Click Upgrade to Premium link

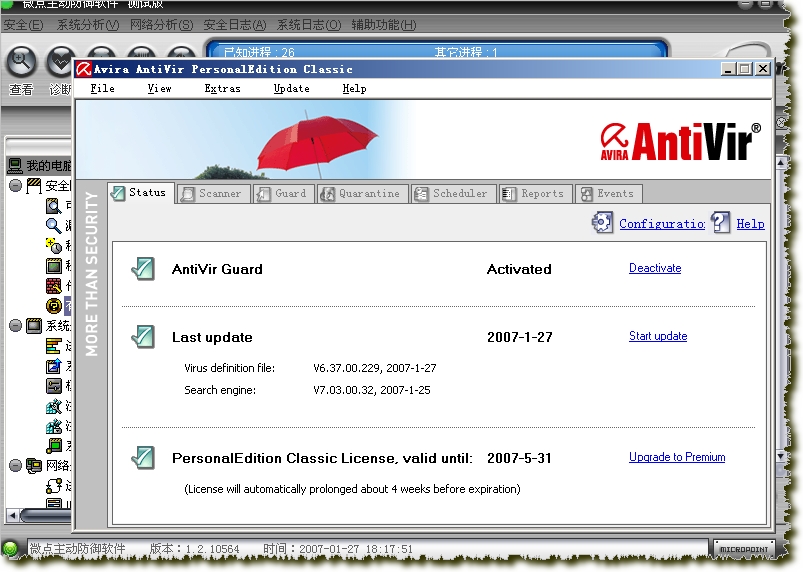677,457
